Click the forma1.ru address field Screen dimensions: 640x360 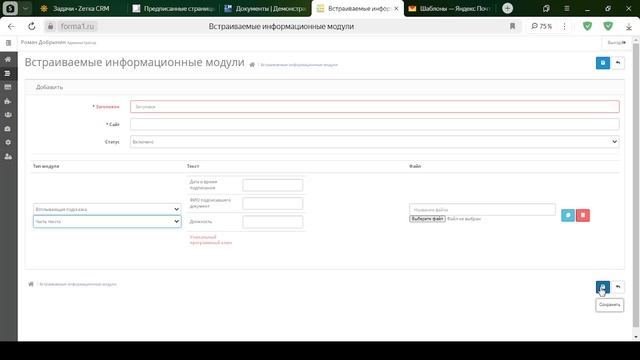77,27
